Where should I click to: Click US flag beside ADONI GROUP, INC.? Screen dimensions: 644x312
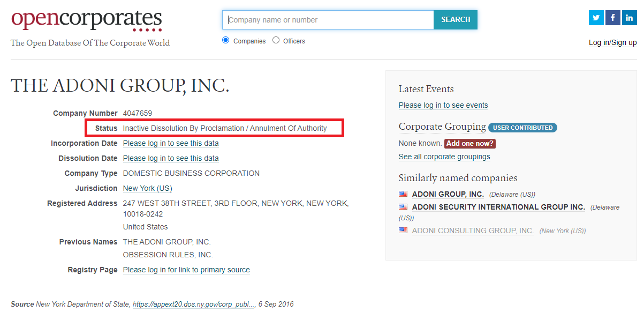click(x=403, y=194)
